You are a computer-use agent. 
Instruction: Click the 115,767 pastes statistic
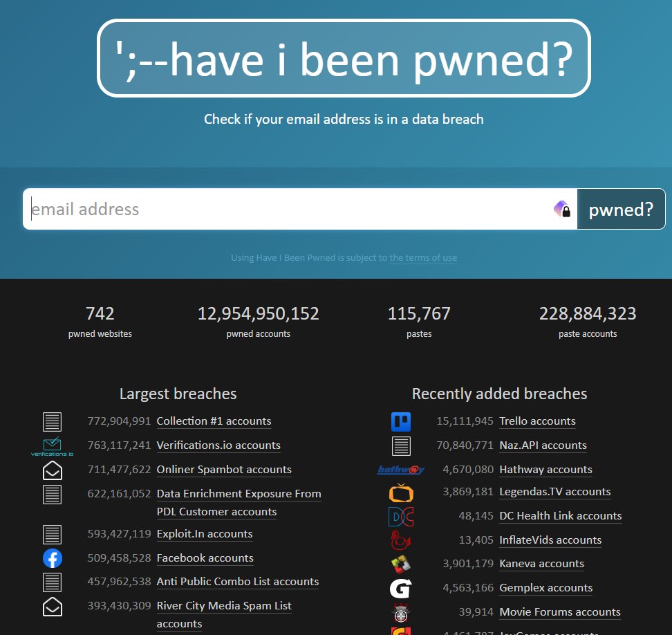(x=419, y=322)
